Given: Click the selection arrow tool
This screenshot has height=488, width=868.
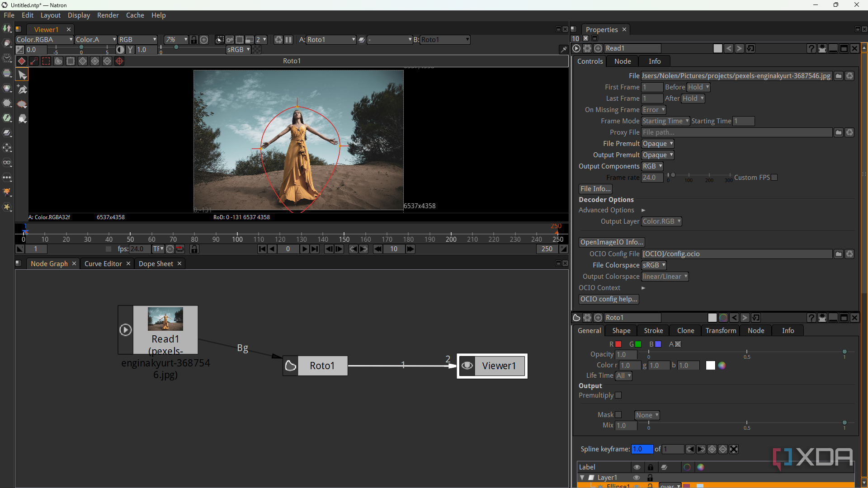Looking at the screenshot, I should point(22,75).
